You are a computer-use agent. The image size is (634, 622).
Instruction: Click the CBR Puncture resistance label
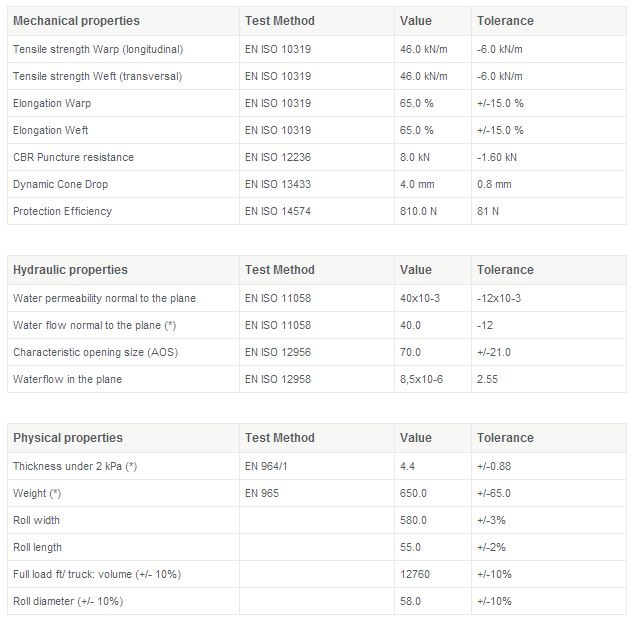coord(73,157)
